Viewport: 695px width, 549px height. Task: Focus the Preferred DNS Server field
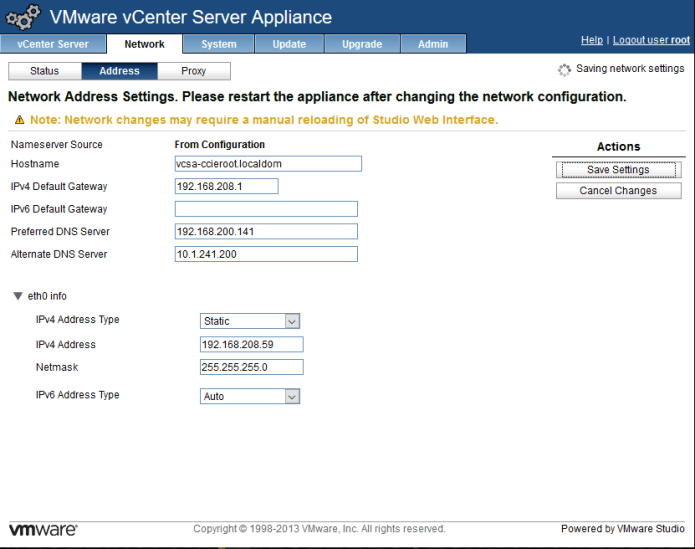point(265,232)
